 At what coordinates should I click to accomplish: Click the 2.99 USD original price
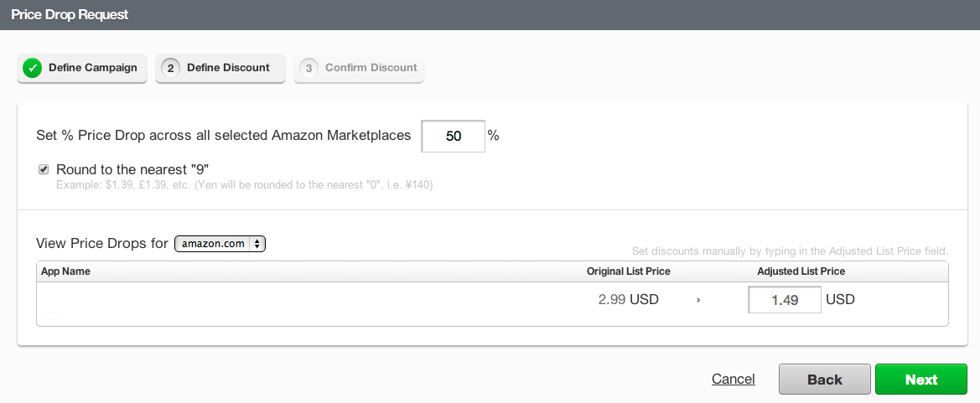pos(628,300)
